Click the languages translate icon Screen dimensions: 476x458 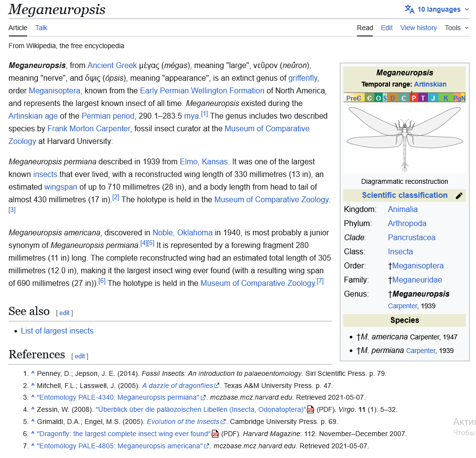click(x=409, y=9)
